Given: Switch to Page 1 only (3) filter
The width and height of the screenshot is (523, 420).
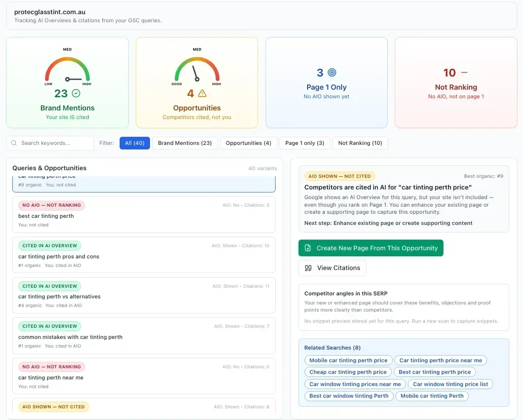Looking at the screenshot, I should (x=305, y=143).
